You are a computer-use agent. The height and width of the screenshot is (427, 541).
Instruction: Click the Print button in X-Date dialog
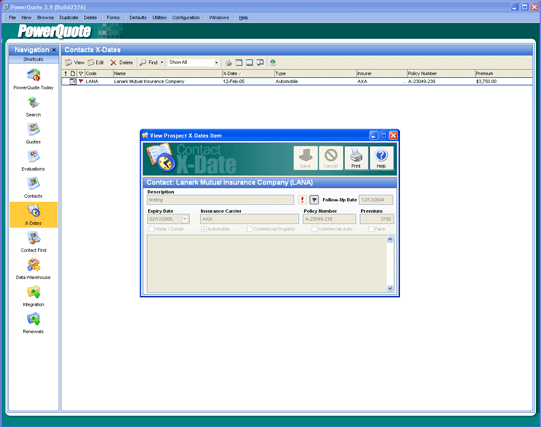coord(356,158)
